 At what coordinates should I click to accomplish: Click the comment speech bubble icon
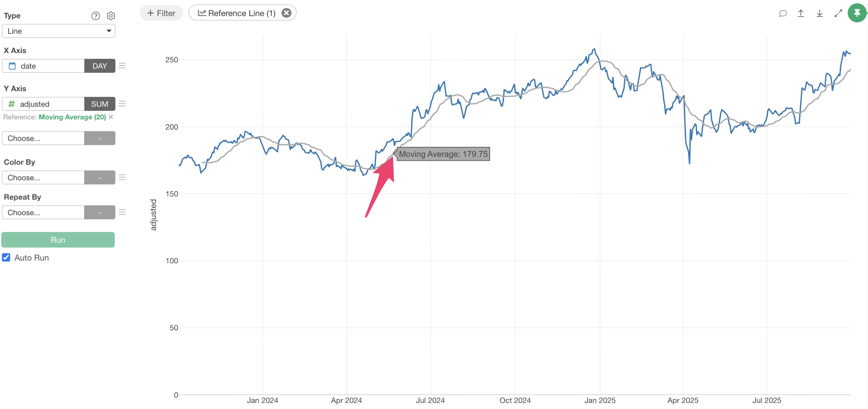[x=783, y=14]
